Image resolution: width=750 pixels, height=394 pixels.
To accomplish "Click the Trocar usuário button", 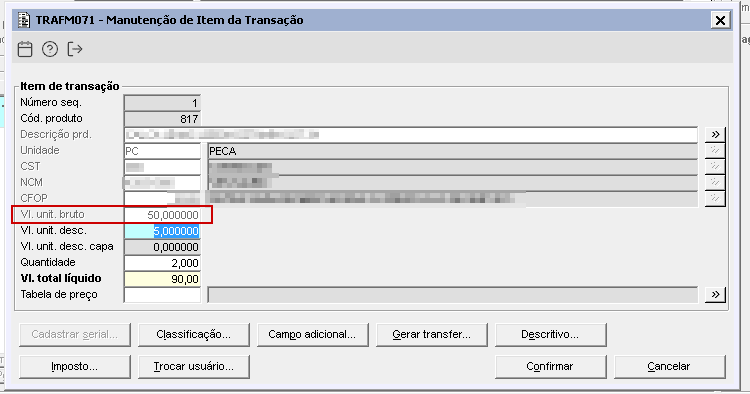I will 194,367.
